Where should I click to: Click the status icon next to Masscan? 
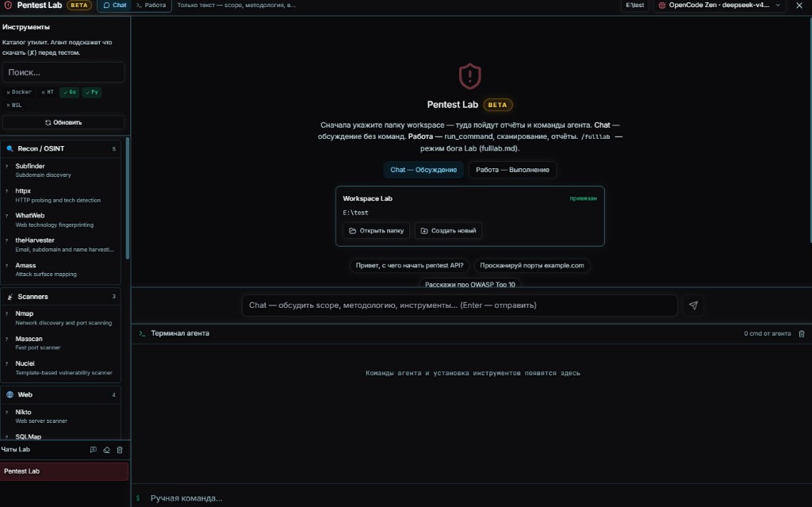pyautogui.click(x=6, y=339)
